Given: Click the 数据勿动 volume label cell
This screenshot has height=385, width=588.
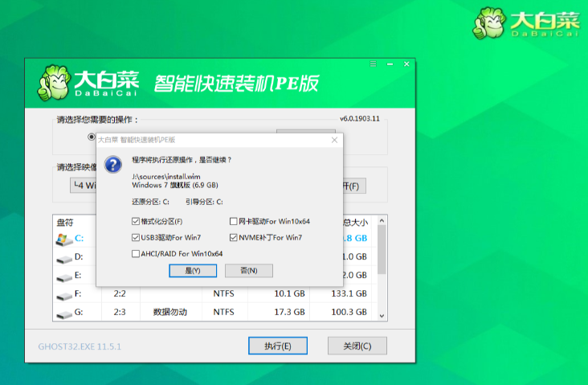Looking at the screenshot, I should click(x=170, y=312).
